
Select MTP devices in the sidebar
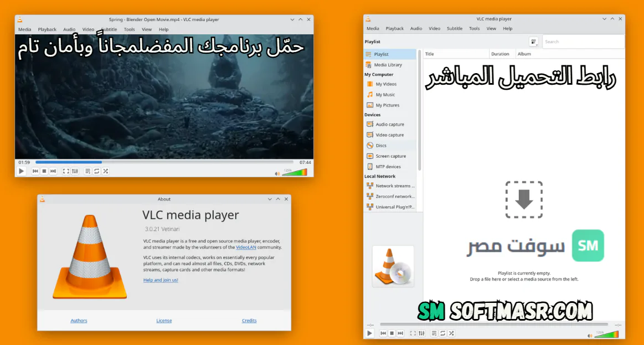pyautogui.click(x=390, y=167)
